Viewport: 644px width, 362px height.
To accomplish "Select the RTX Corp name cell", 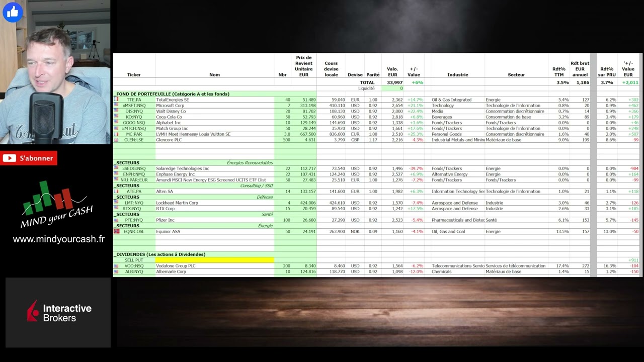I will pos(215,209).
